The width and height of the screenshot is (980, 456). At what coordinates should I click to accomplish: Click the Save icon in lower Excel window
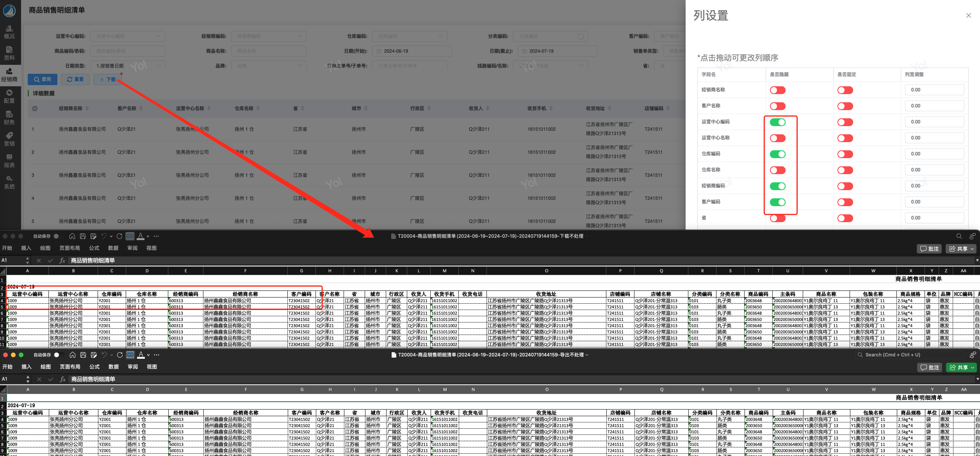(x=83, y=355)
